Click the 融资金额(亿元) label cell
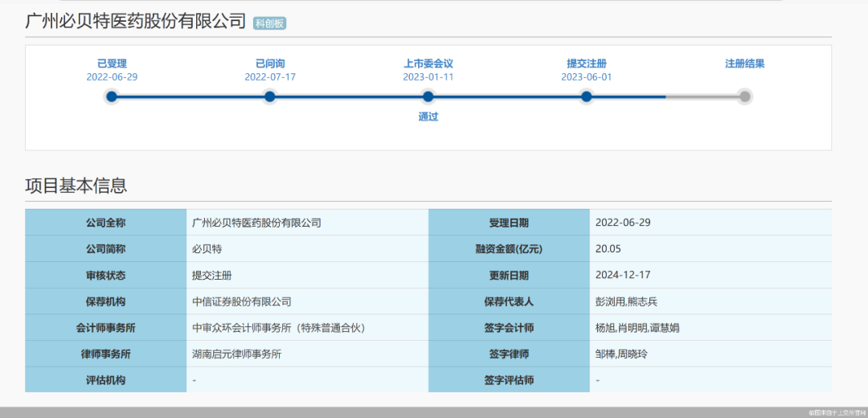This screenshot has height=418, width=868. point(510,249)
